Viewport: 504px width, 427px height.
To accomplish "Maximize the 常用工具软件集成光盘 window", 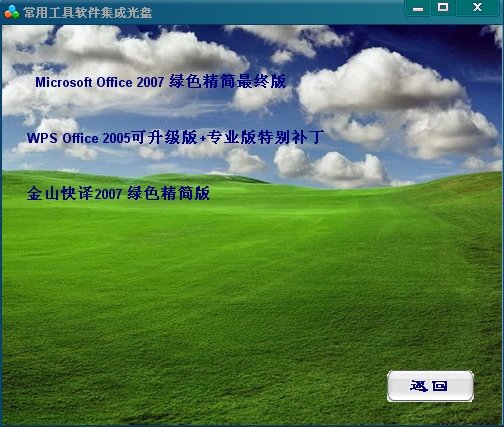I will (443, 8).
